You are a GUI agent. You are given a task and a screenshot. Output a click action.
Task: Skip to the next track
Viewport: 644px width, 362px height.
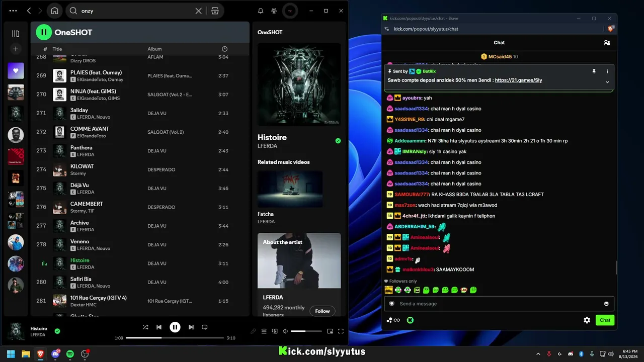point(191,327)
